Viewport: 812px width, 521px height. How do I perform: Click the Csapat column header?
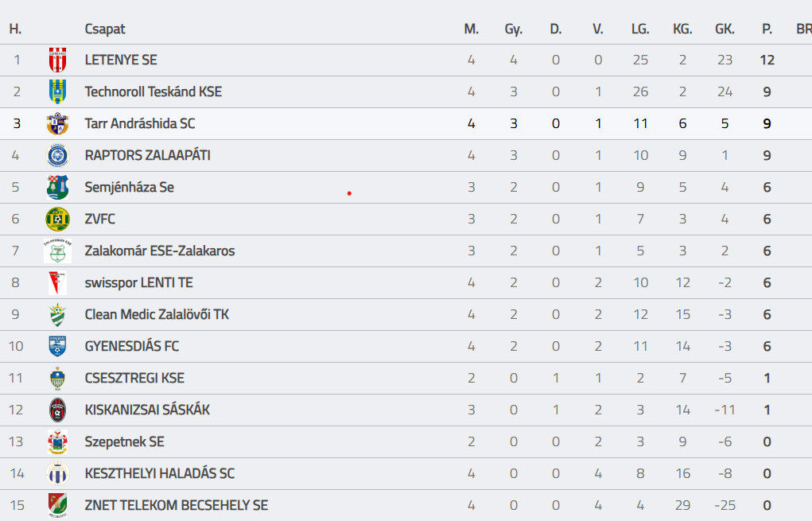coord(105,29)
